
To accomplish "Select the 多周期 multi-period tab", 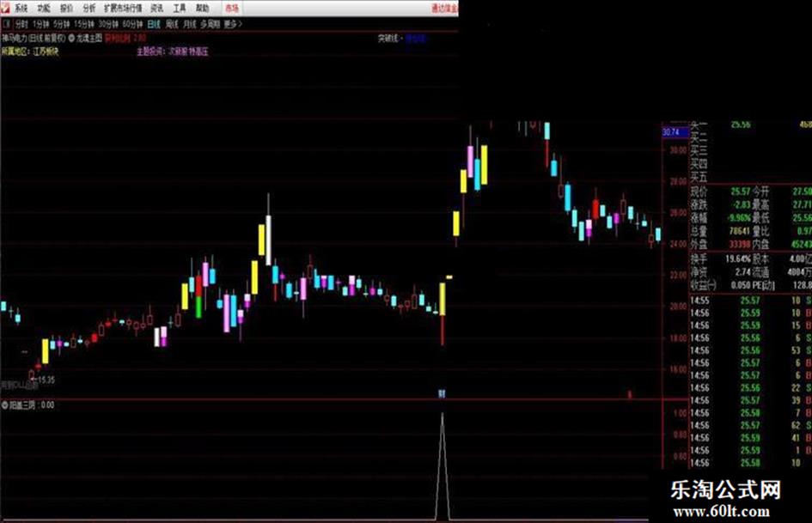I will (x=211, y=24).
